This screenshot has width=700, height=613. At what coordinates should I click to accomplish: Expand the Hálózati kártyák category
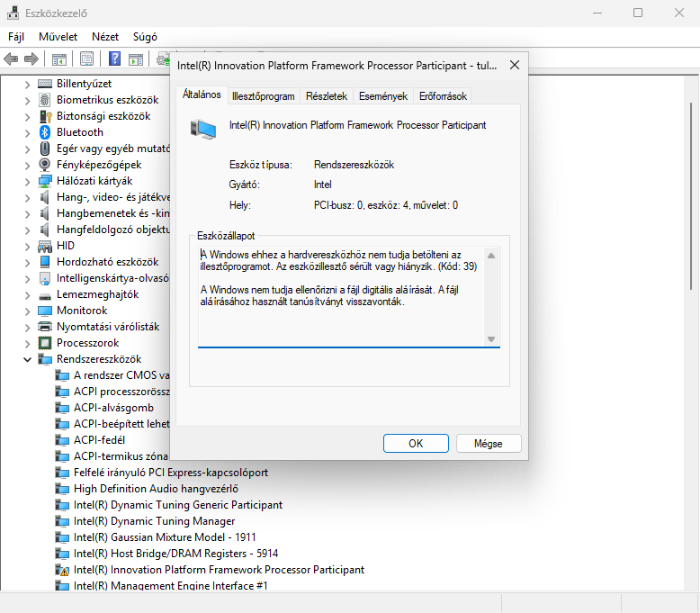[x=27, y=182]
